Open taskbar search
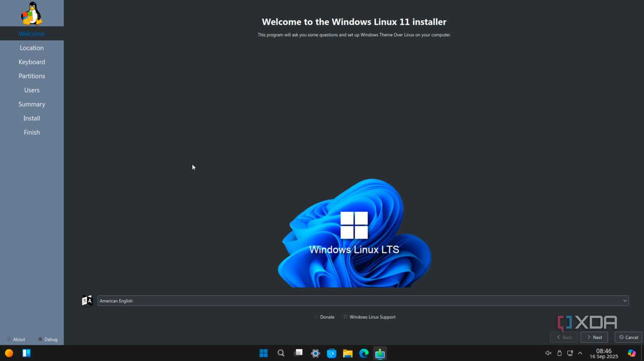Viewport: 644px width, 361px height. 281,353
